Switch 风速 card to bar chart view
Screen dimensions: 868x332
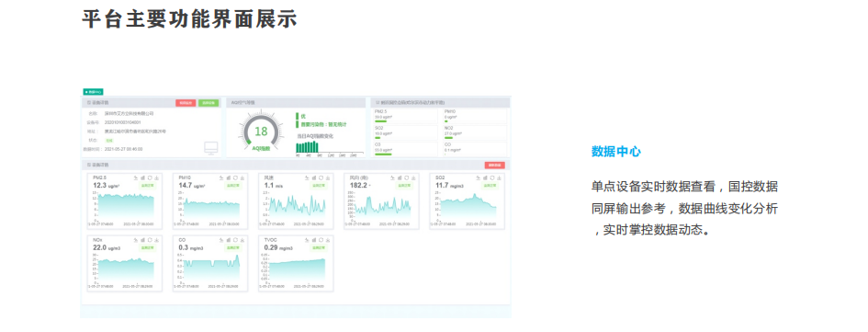pos(314,177)
